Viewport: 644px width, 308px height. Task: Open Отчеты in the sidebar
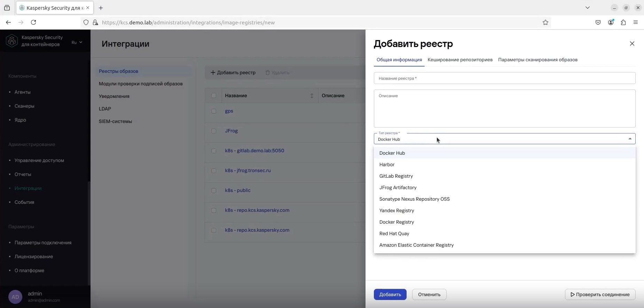click(23, 174)
